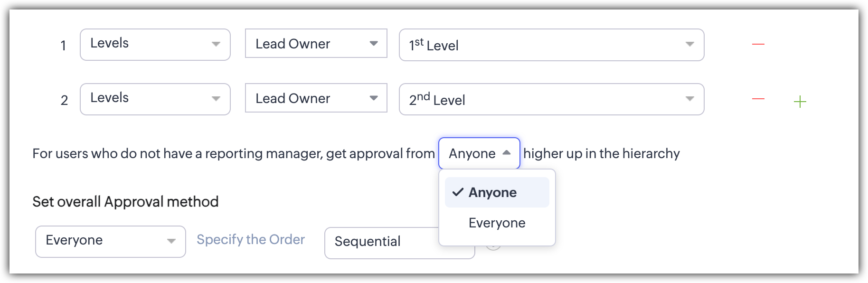The height and width of the screenshot is (283, 868).
Task: Open the 2nd Level selector
Action: [551, 100]
